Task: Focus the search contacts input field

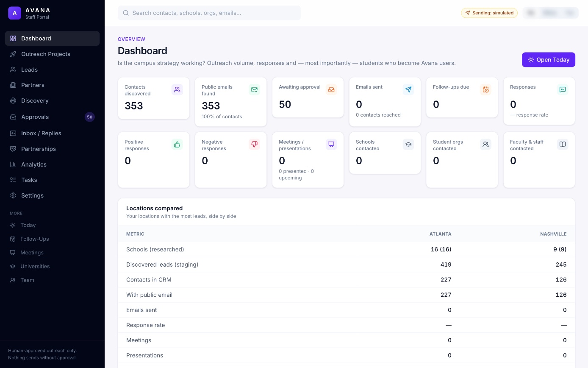Action: (209, 13)
